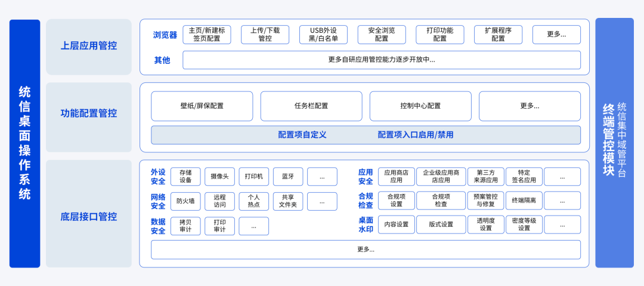
Task: Click the 主页/新建标签页配置 box
Action: point(206,35)
